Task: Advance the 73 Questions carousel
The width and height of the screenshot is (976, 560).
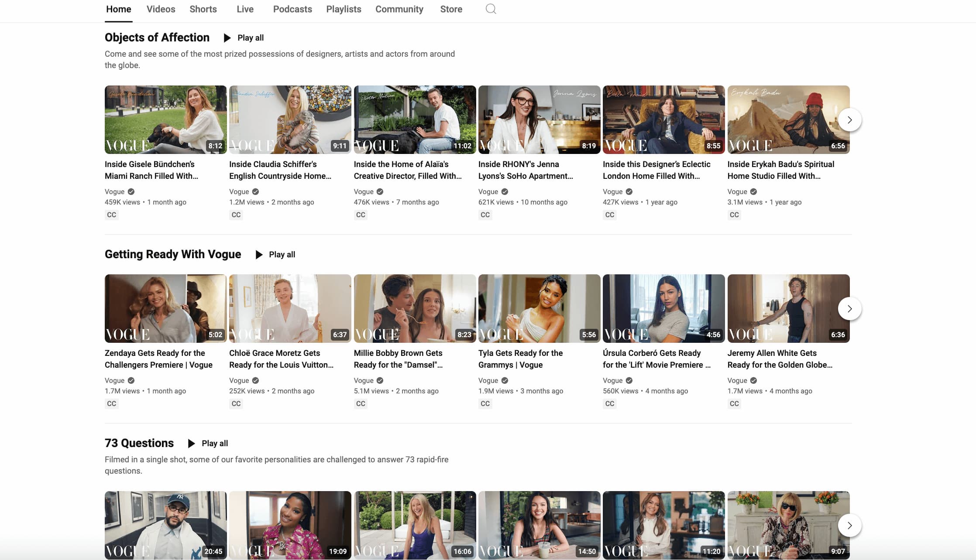Action: 849,526
